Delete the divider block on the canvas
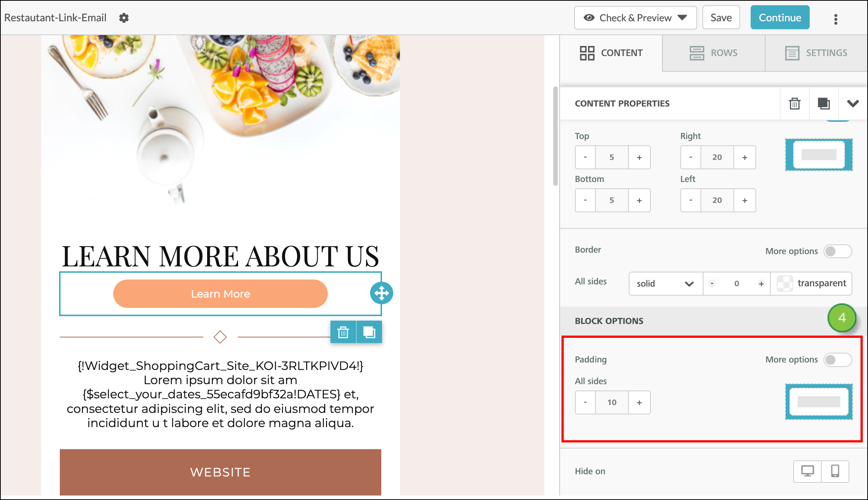The width and height of the screenshot is (868, 500). (343, 332)
